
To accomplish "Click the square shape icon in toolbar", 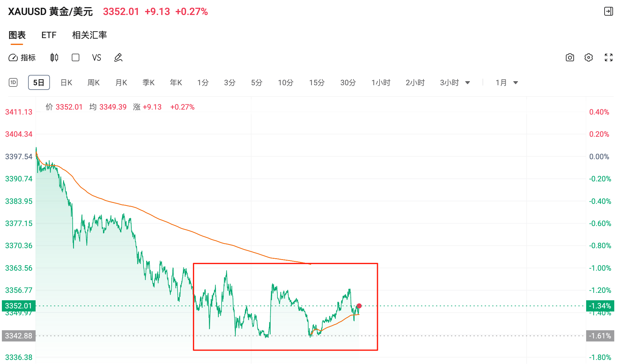I will pyautogui.click(x=76, y=58).
